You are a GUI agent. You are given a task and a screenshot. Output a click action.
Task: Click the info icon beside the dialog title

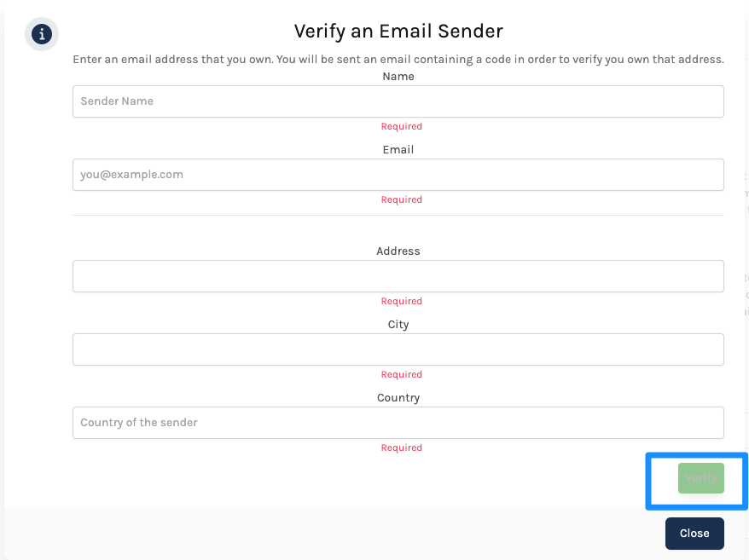(x=42, y=34)
